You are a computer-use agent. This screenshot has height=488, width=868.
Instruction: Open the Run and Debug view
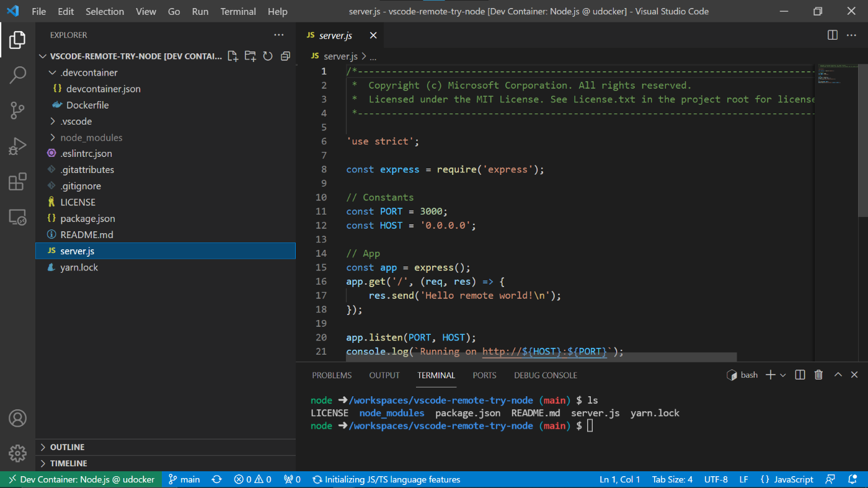pyautogui.click(x=17, y=146)
